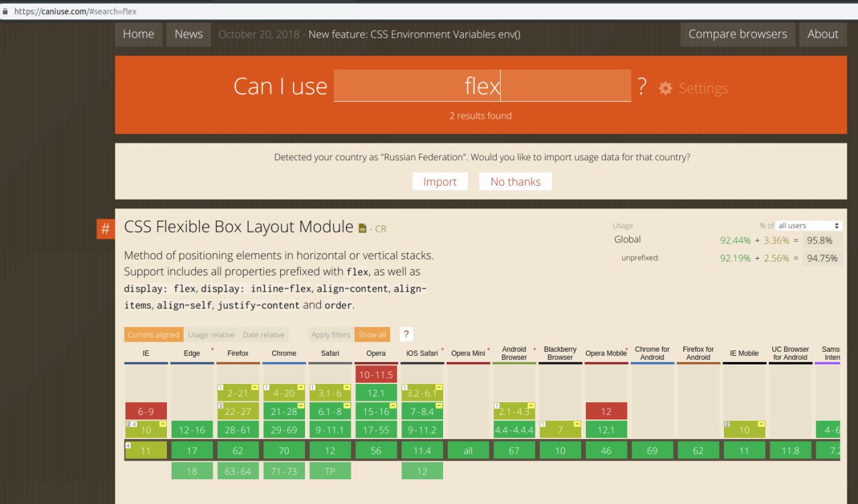This screenshot has height=504, width=858.
Task: Click the Opera Mini column header
Action: pos(468,353)
